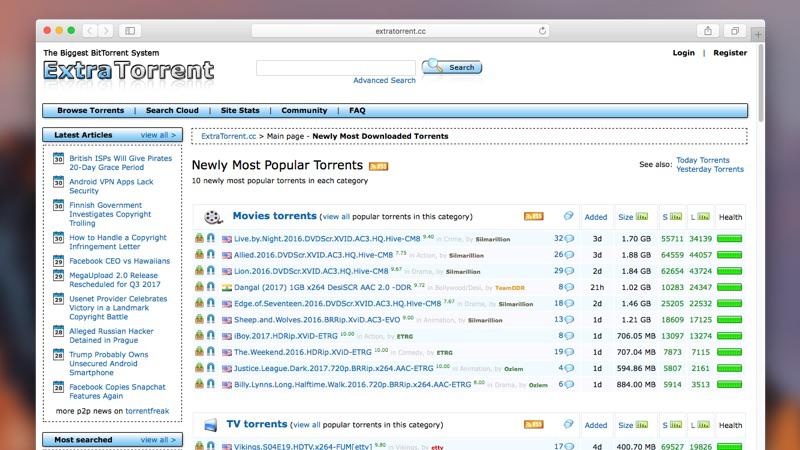The image size is (800, 450).
Task: Read British ISPs Will Give Pirates article
Action: point(120,163)
